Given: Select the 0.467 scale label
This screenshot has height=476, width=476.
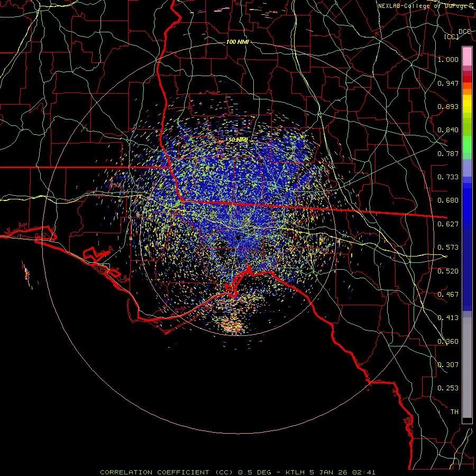Looking at the screenshot, I should pos(448,295).
